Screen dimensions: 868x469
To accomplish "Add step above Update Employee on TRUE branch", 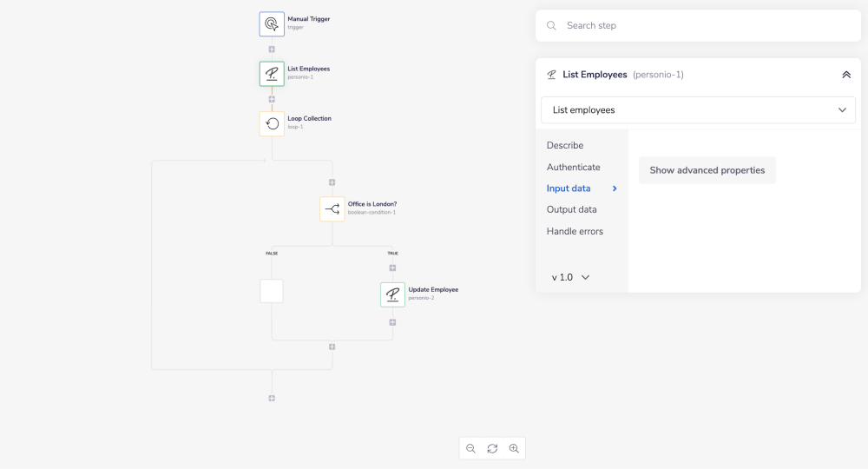I will point(392,268).
